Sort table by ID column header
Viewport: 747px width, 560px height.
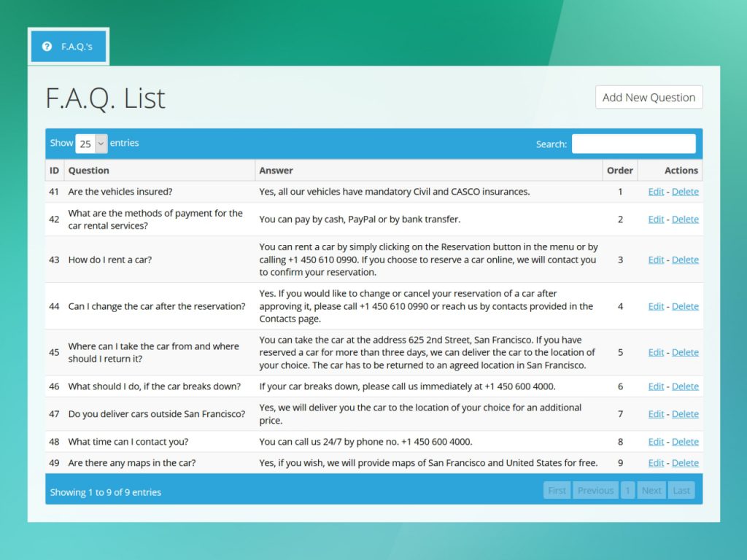coord(54,171)
